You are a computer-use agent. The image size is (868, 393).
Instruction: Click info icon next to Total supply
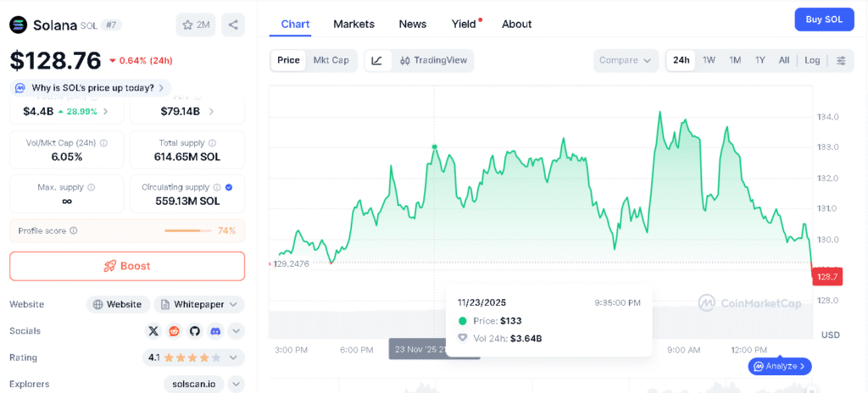pyautogui.click(x=213, y=143)
